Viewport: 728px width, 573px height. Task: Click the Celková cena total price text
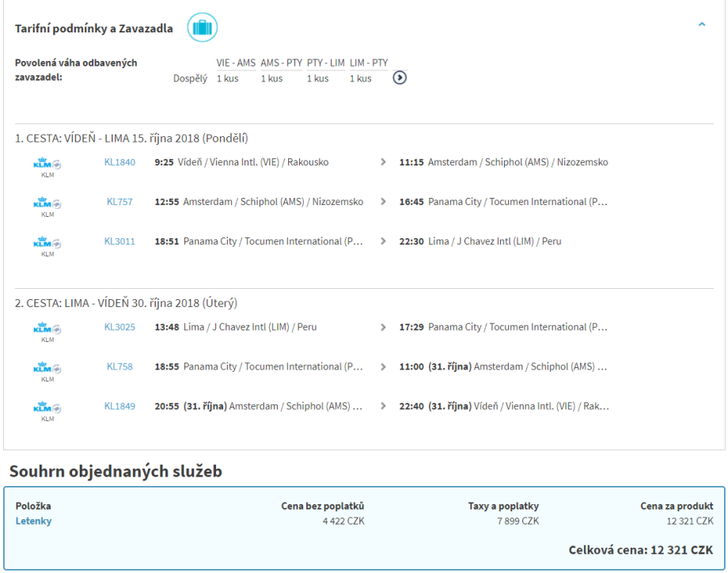tap(640, 550)
